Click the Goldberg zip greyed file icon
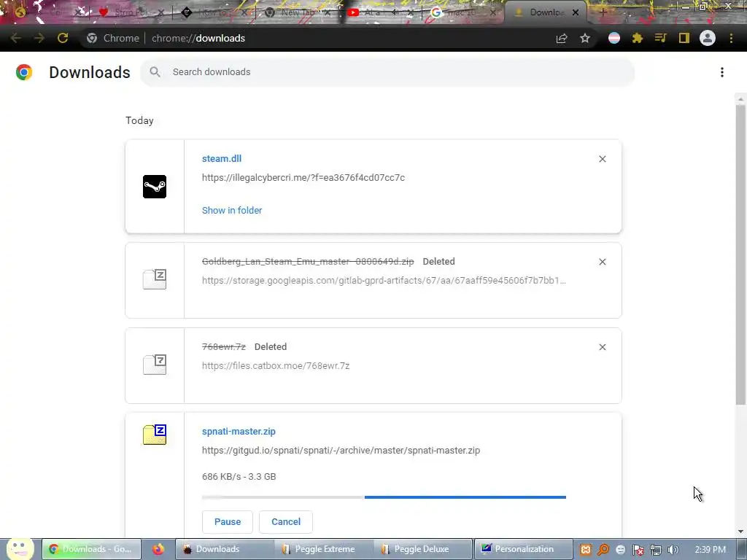747x560 pixels. click(x=155, y=279)
